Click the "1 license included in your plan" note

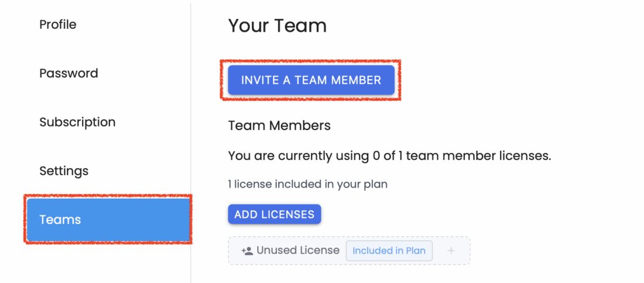307,184
